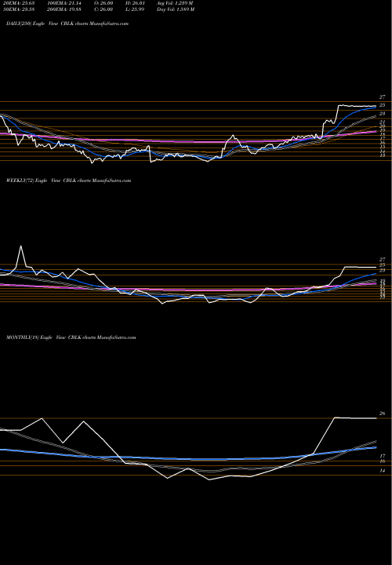392x565 pixels.
Task: Click the 20EMA: 25.63 readout
Action: pyautogui.click(x=18, y=3)
